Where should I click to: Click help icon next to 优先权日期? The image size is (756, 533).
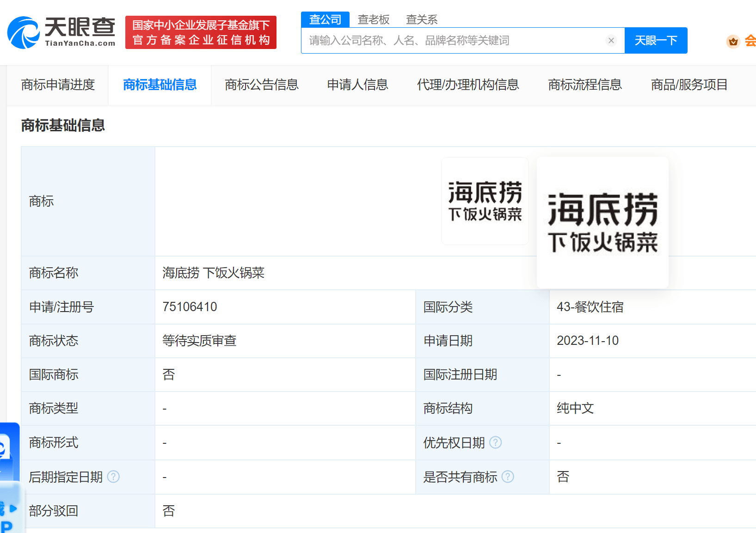pos(495,442)
